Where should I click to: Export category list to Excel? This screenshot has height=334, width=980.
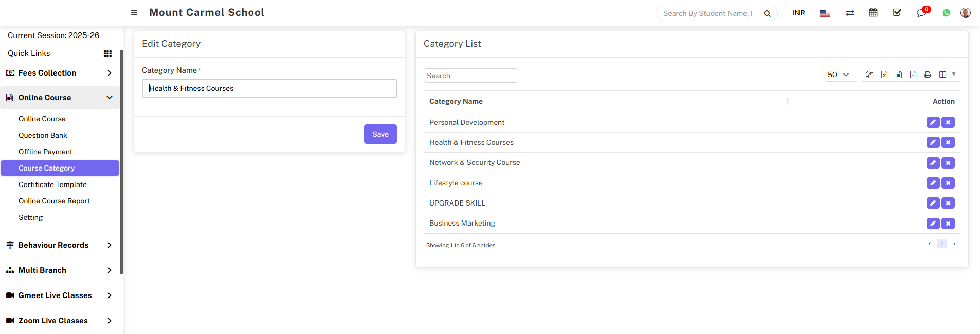(x=884, y=75)
